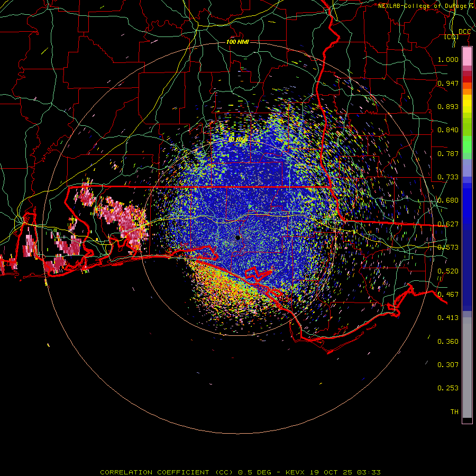Screen dimensions: 476x476
Task: Click the 0.307 scale value
Action: coord(448,365)
